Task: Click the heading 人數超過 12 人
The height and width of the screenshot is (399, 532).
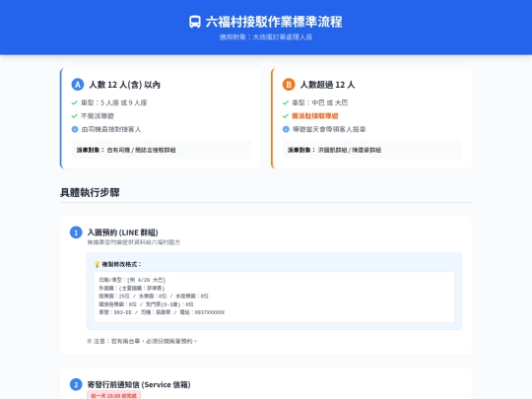Action: coord(327,85)
